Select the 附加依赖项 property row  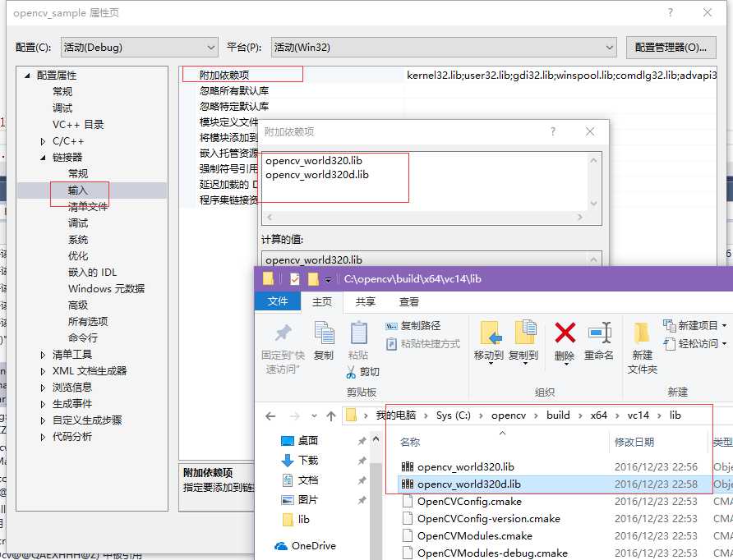coord(448,75)
